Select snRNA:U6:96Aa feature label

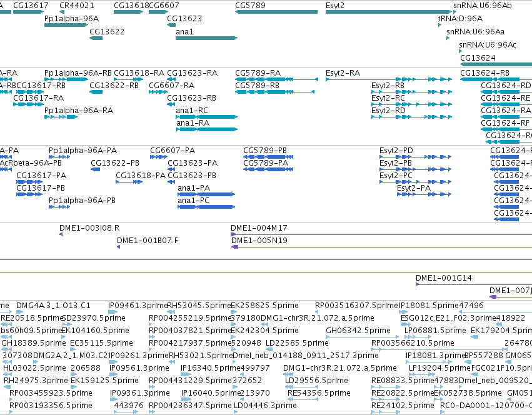(x=475, y=31)
